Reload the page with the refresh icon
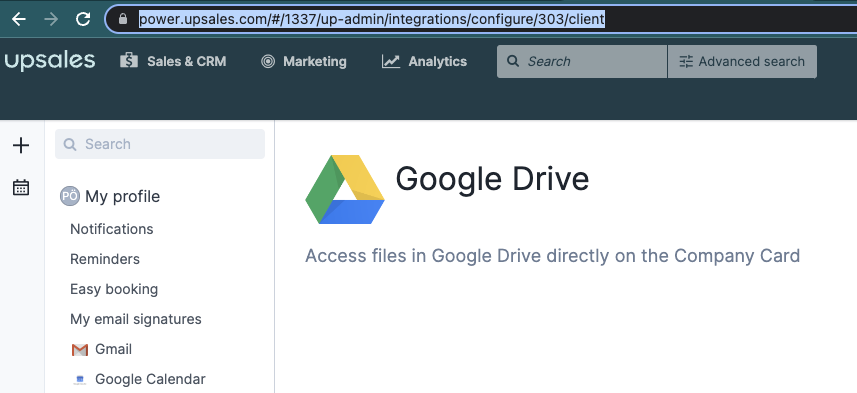 [83, 20]
